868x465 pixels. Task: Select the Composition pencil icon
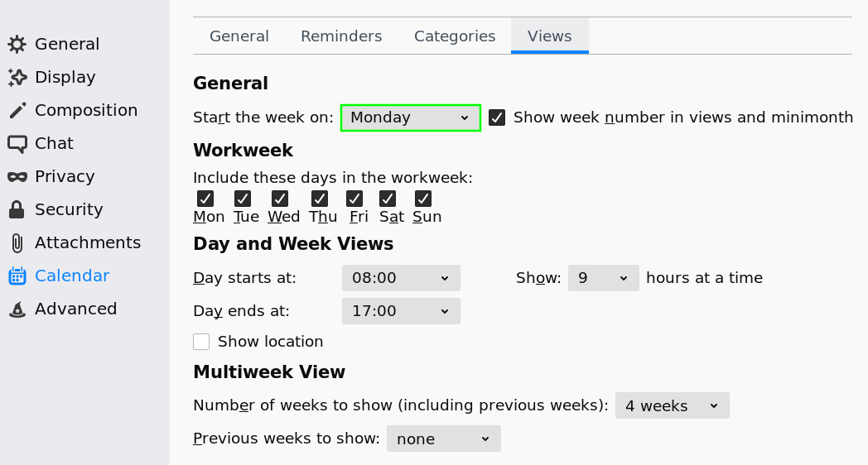pos(17,111)
